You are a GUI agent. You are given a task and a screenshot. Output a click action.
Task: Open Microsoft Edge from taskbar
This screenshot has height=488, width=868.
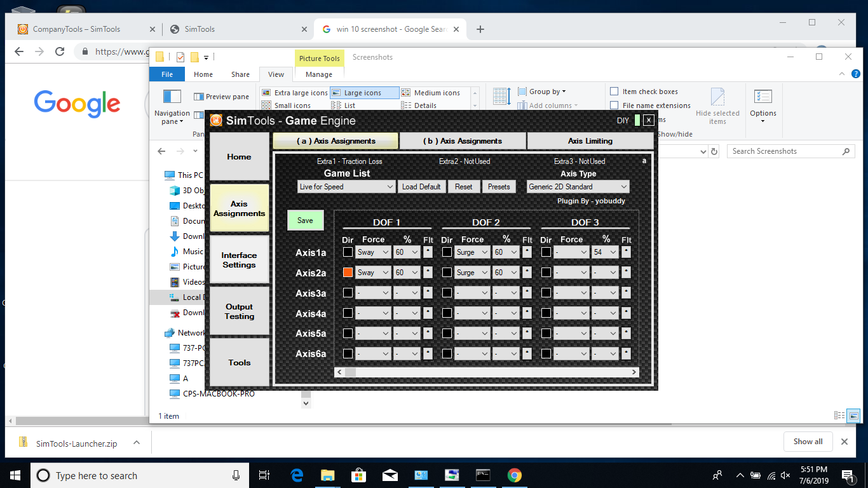click(297, 475)
